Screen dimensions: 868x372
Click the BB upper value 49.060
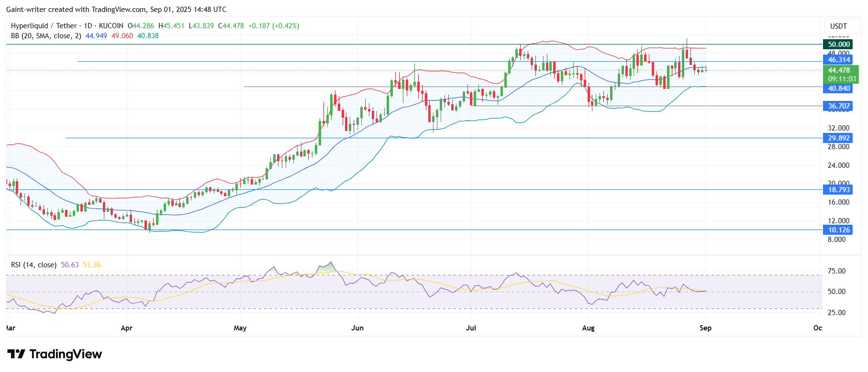[x=122, y=36]
